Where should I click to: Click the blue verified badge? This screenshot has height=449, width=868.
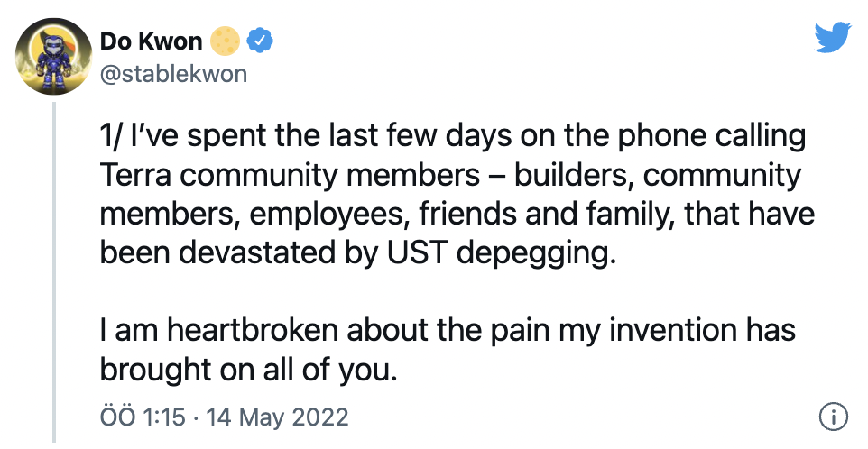point(259,41)
